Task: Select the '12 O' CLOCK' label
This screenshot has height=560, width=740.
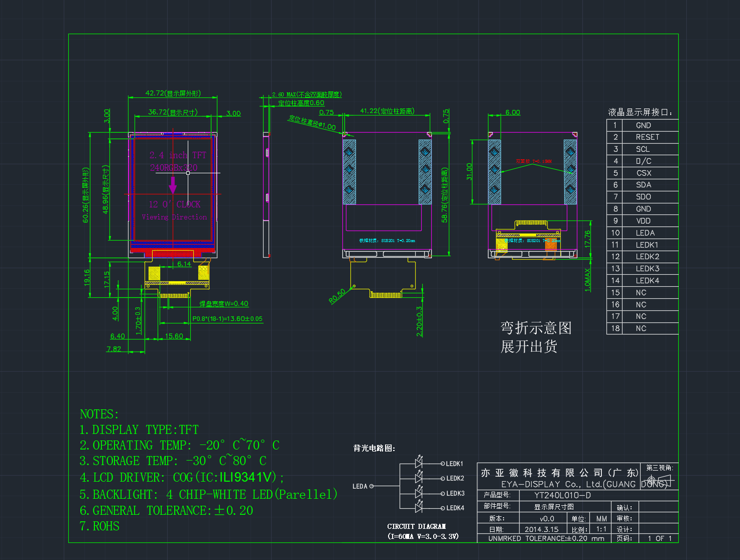Action: 175,204
